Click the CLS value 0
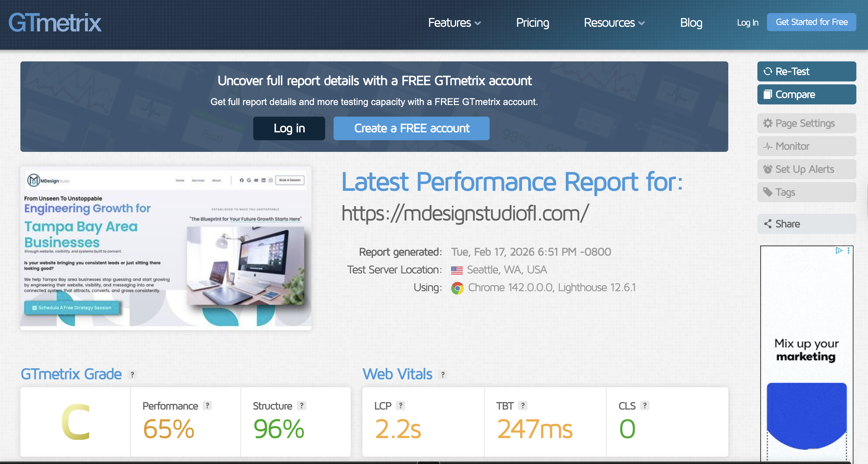 point(627,429)
